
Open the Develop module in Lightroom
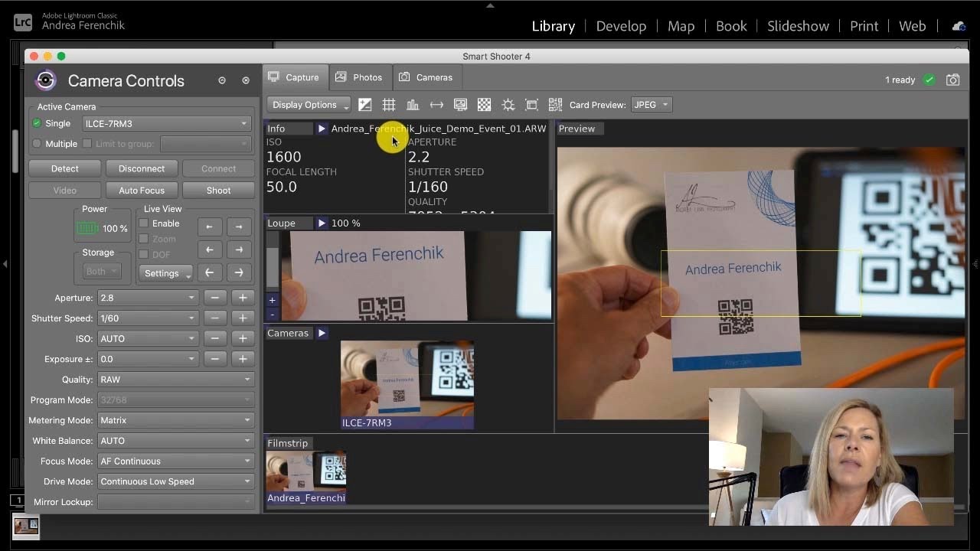pos(621,26)
